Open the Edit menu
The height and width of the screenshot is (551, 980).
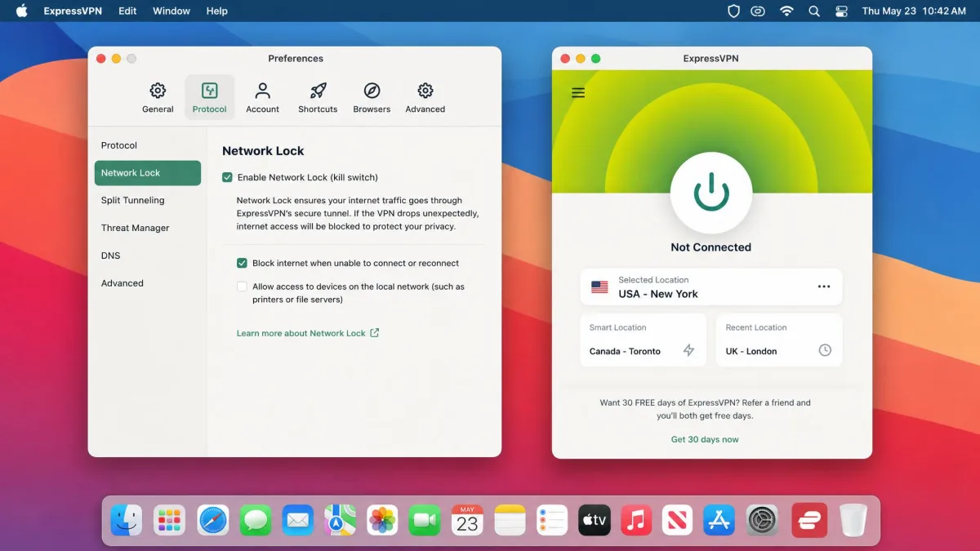127,11
